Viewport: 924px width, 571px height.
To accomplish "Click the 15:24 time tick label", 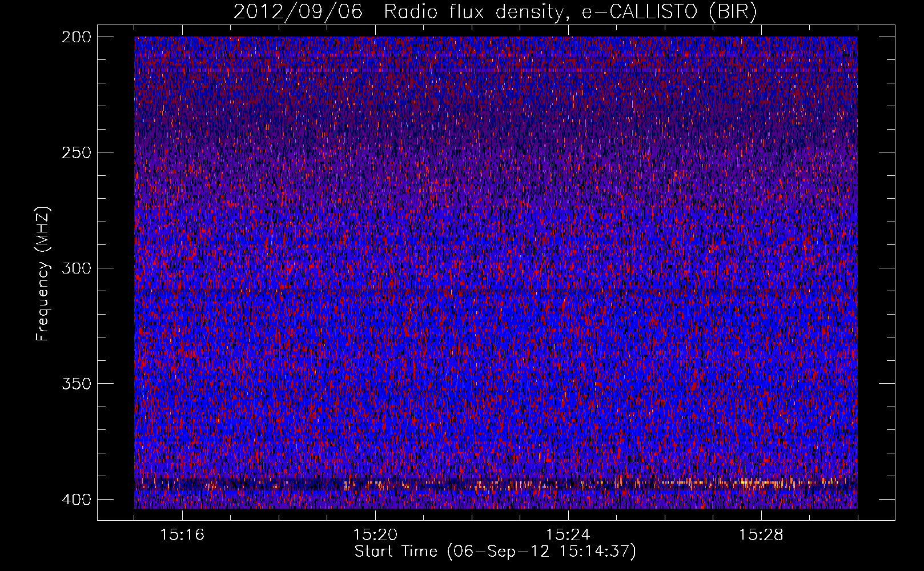I will pos(568,535).
